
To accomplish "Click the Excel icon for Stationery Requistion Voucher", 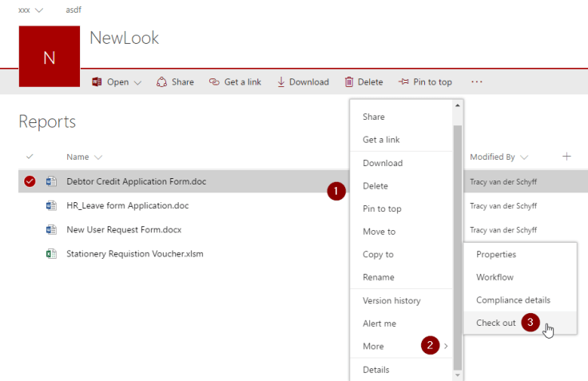I will pos(51,254).
